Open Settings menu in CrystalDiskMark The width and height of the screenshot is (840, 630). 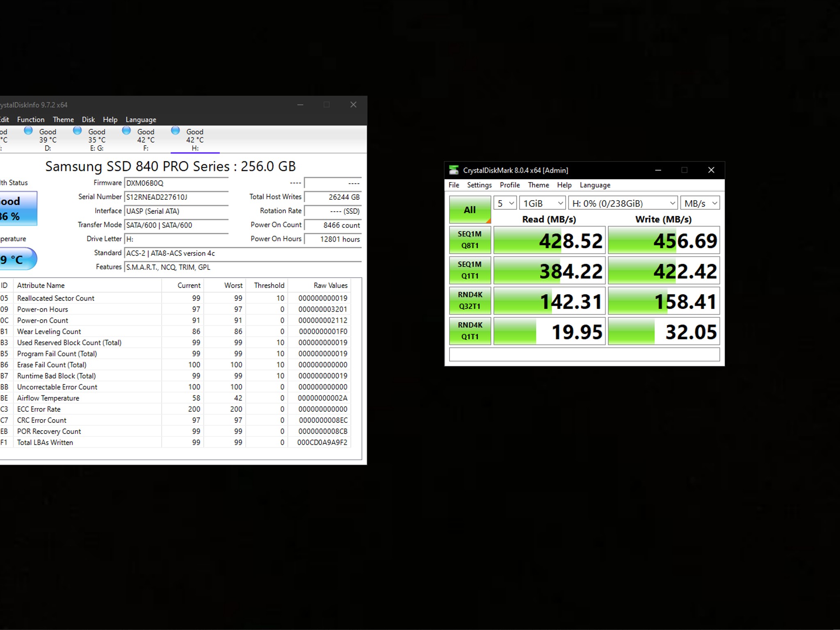tap(479, 185)
